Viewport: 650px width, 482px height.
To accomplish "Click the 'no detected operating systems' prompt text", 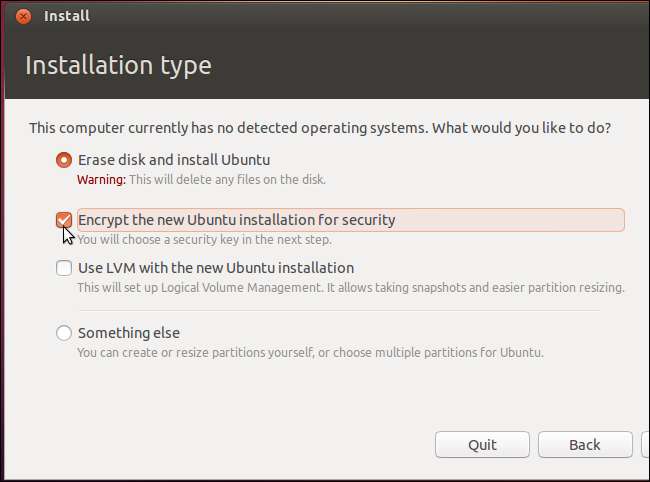I will click(x=320, y=128).
